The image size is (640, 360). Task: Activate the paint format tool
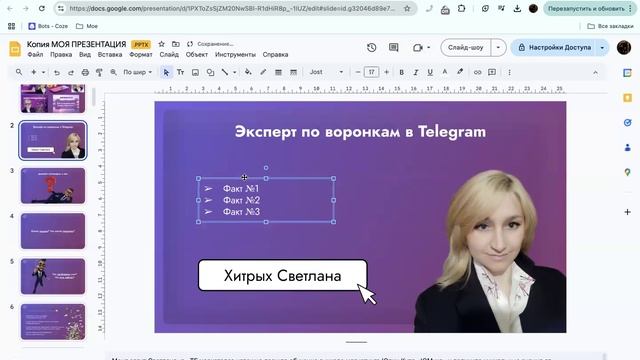[x=99, y=72]
